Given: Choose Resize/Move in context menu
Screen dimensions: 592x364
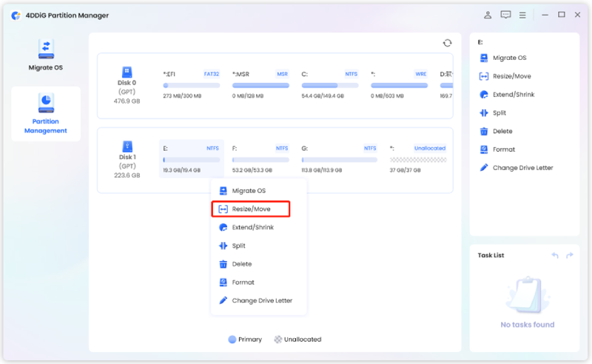Looking at the screenshot, I should coord(251,209).
